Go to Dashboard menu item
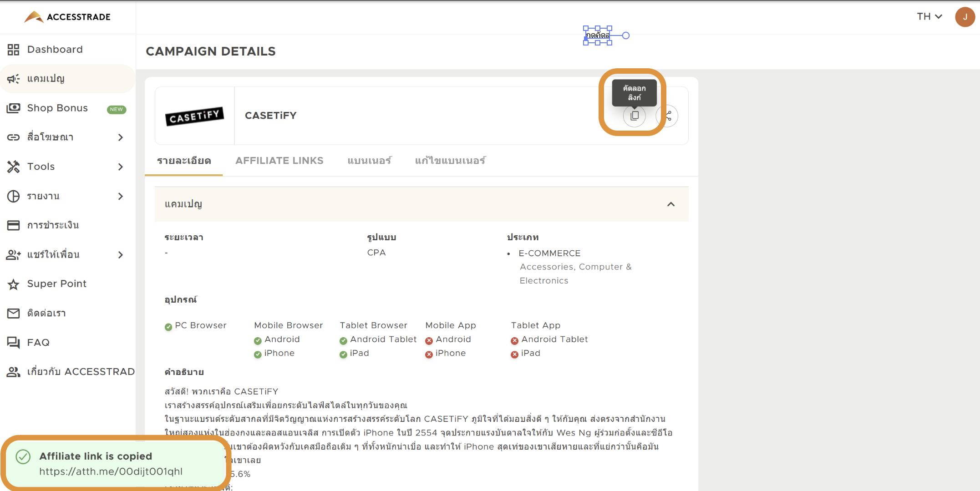This screenshot has width=980, height=491. coord(68,50)
